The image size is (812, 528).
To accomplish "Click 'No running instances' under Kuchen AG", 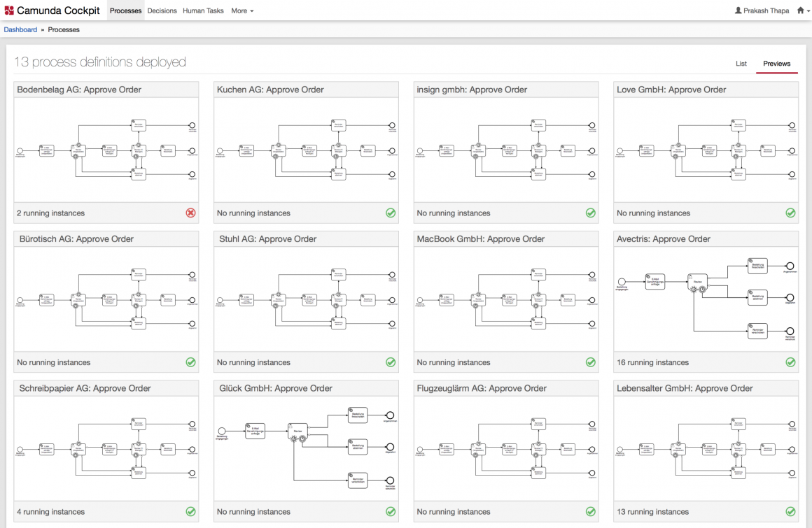I will (253, 213).
